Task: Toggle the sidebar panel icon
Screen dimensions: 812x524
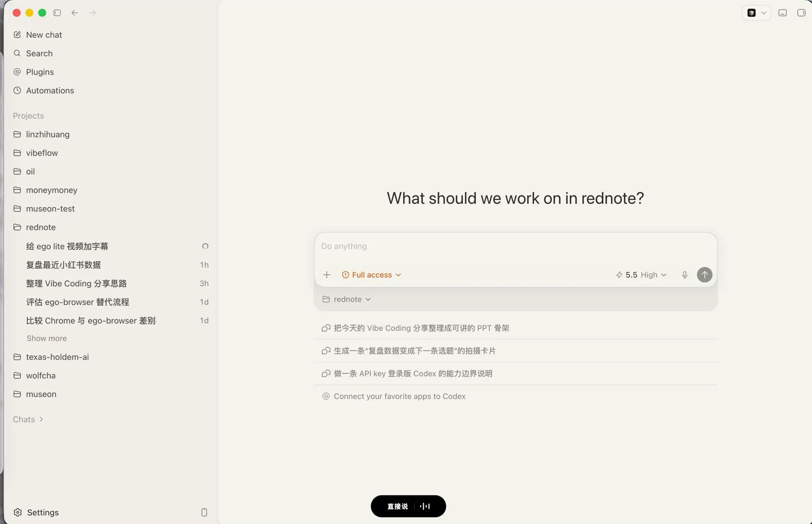Action: tap(57, 13)
